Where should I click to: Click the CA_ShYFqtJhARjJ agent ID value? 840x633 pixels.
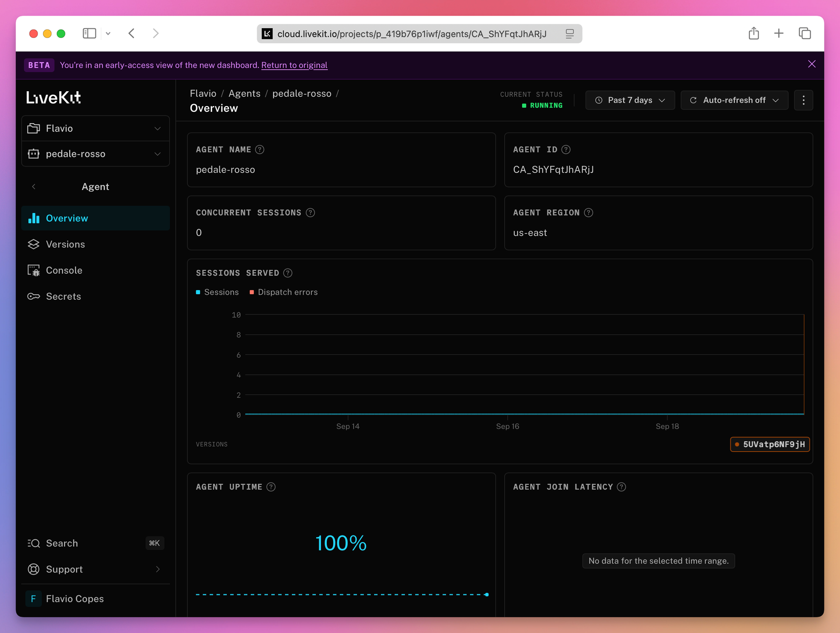coord(553,169)
